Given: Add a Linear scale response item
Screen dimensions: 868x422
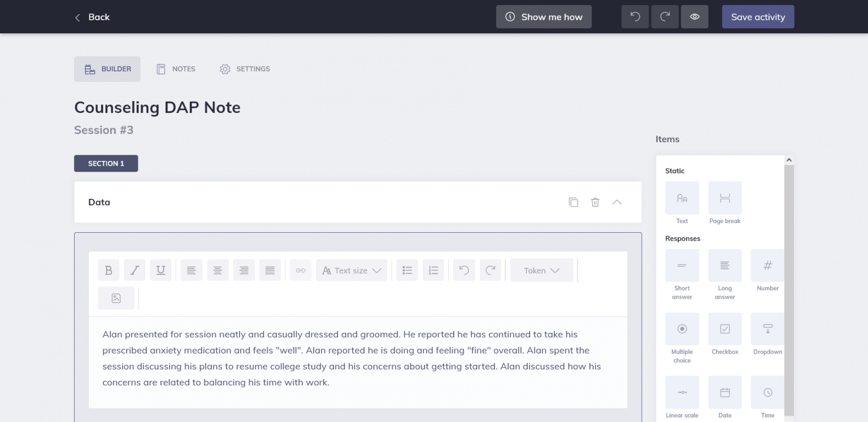Looking at the screenshot, I should [x=682, y=392].
